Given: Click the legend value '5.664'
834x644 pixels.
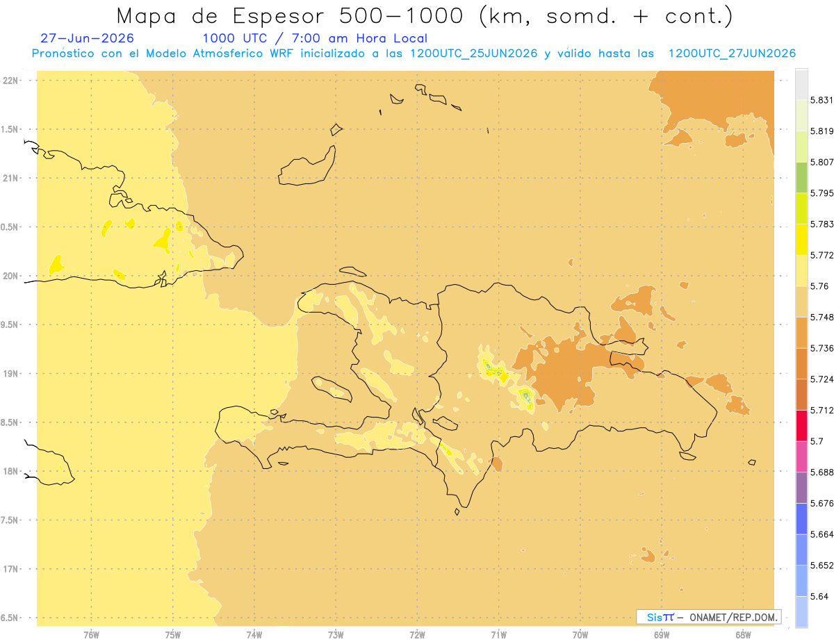Looking at the screenshot, I should pos(821,534).
